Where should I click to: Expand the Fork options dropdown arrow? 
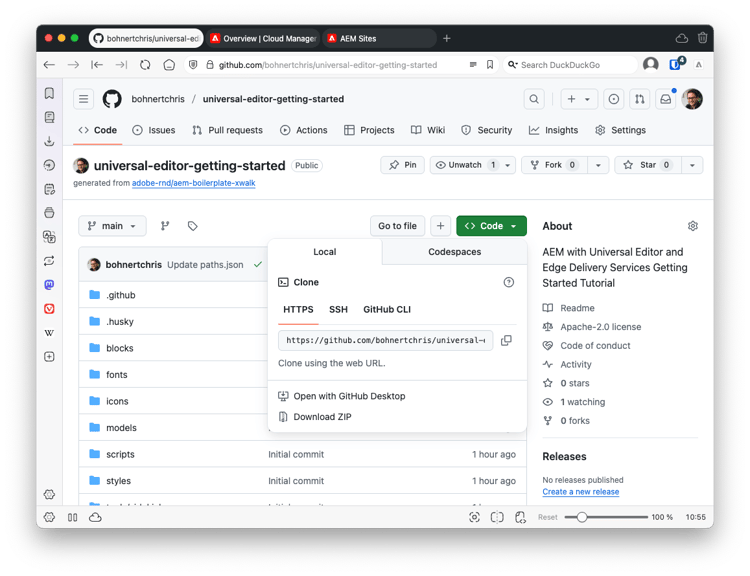(598, 165)
